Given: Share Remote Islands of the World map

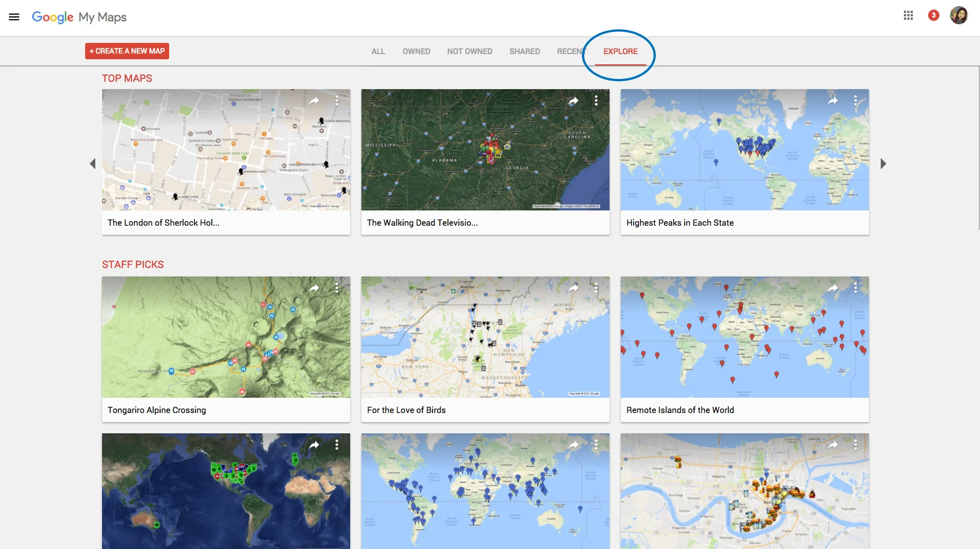Looking at the screenshot, I should (833, 288).
